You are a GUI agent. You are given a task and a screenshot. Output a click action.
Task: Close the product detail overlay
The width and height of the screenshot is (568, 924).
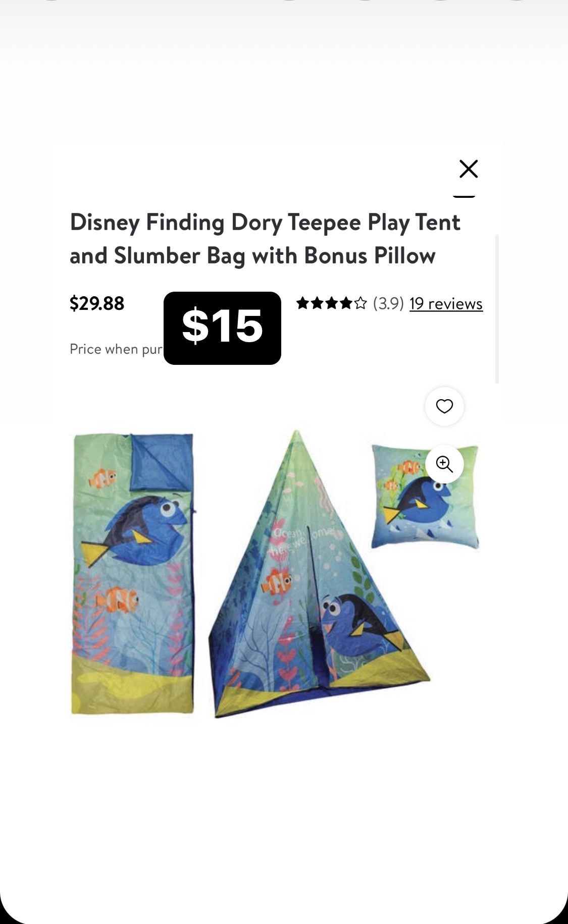point(469,169)
